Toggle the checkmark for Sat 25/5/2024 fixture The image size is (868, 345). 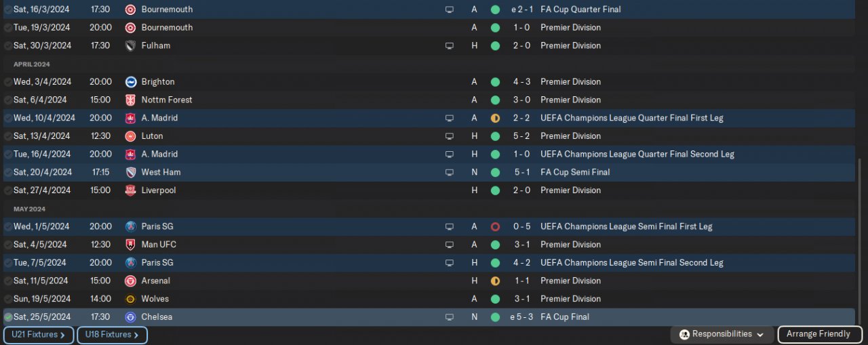click(8, 317)
